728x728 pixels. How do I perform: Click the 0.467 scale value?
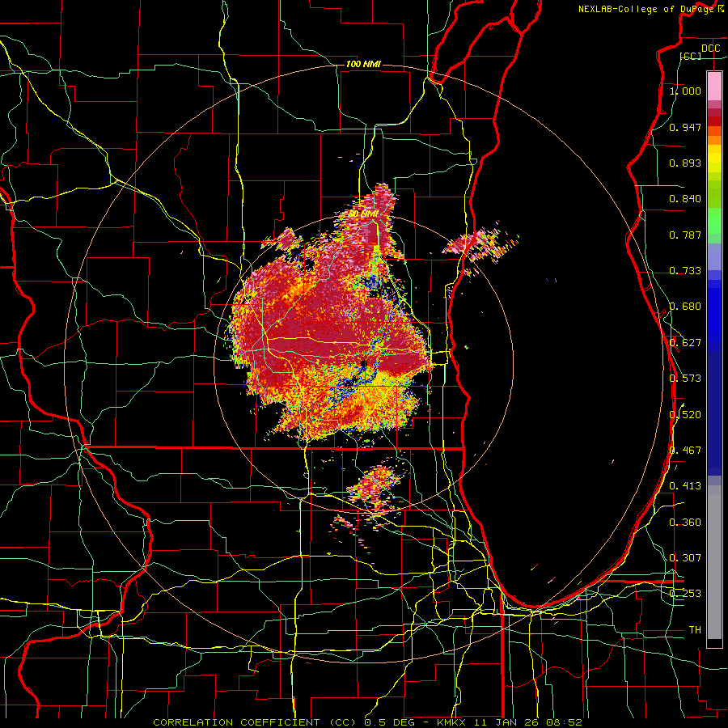685,451
